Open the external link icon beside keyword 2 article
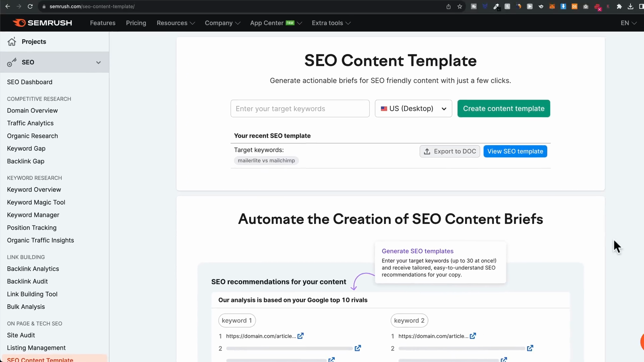 point(473,336)
